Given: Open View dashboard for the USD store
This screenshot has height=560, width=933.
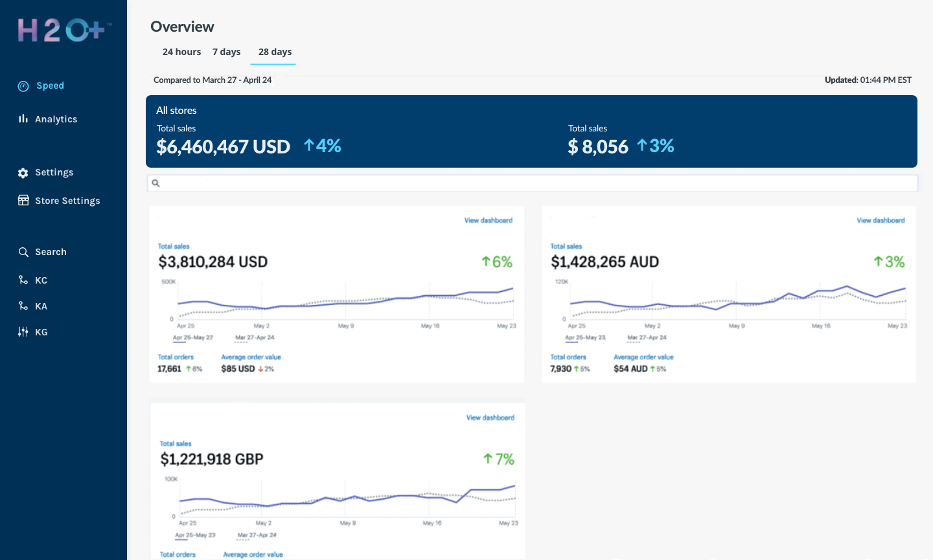Looking at the screenshot, I should click(x=489, y=220).
